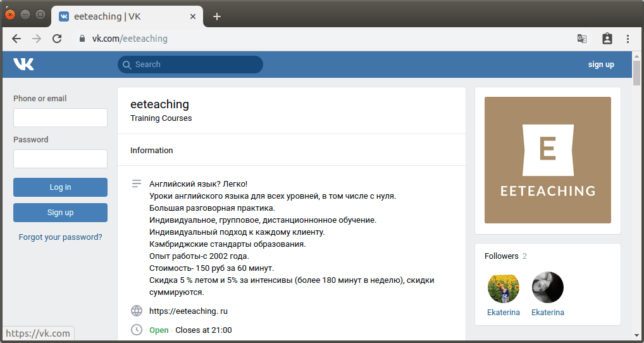644x343 pixels.
Task: Open Chrome three-dot menu
Action: (628, 39)
